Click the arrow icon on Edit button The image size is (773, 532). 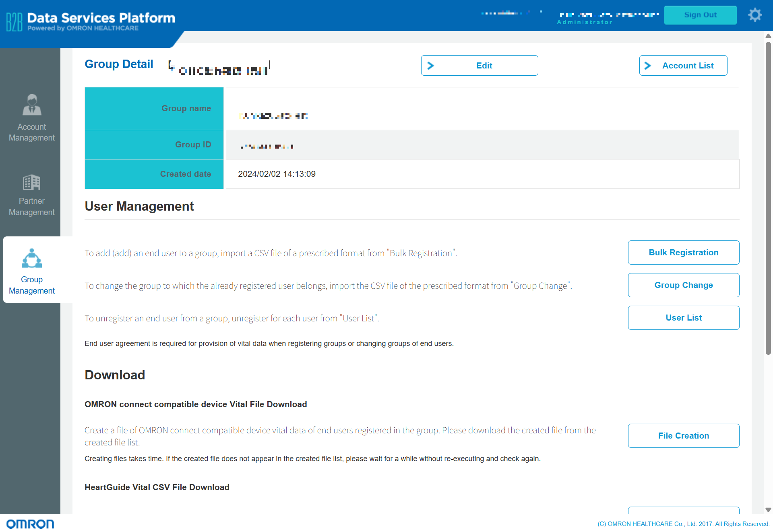tap(431, 66)
